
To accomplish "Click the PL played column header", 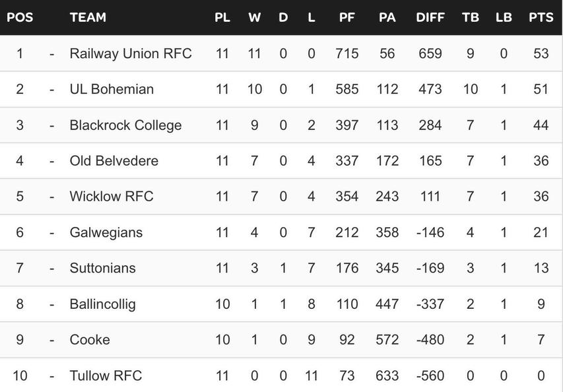I will tap(222, 18).
